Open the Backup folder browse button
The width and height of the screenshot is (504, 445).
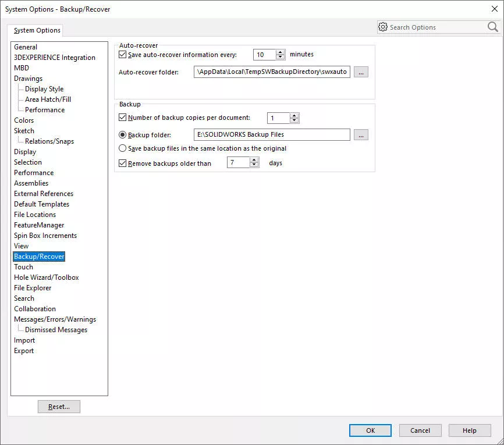(x=360, y=134)
